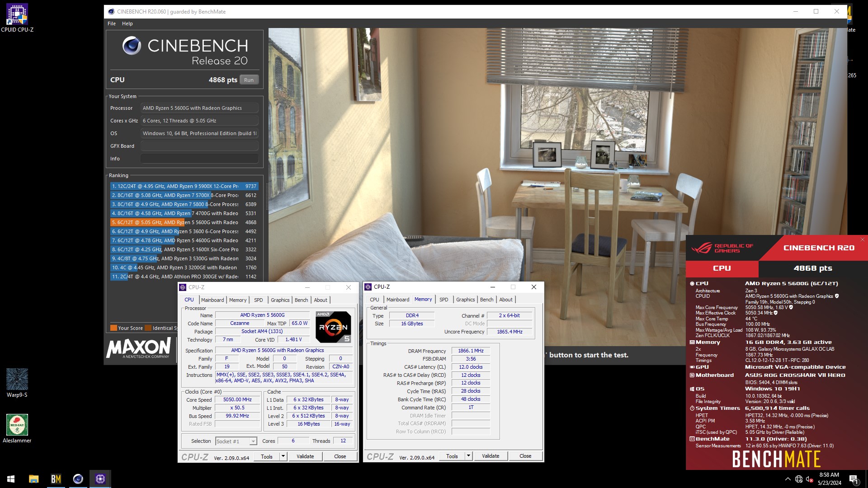Viewport: 868px width, 488px height.
Task: Open the Socket #1 selection dropdown
Action: [x=236, y=441]
